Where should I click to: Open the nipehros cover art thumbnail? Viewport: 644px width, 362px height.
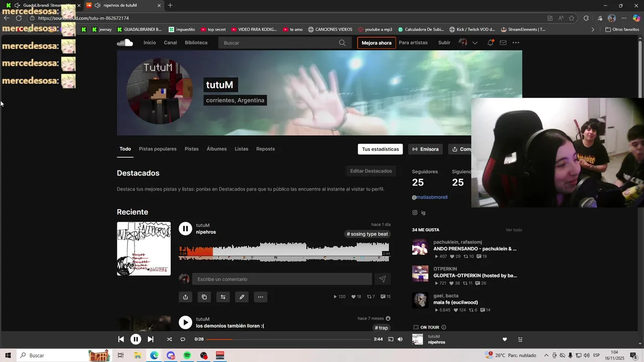[144, 249]
